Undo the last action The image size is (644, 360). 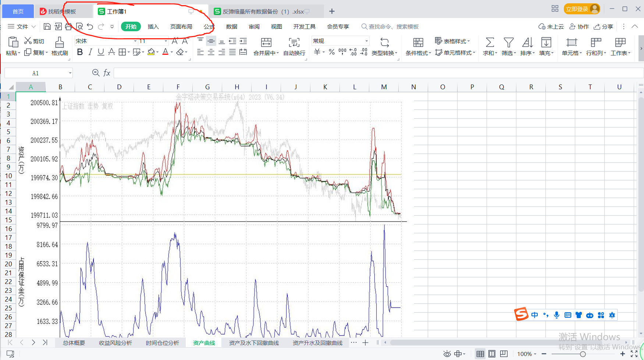coord(90,26)
